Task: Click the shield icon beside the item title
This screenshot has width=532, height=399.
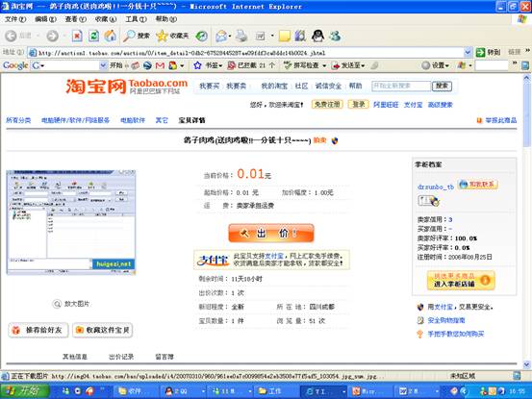Action: pyautogui.click(x=335, y=140)
